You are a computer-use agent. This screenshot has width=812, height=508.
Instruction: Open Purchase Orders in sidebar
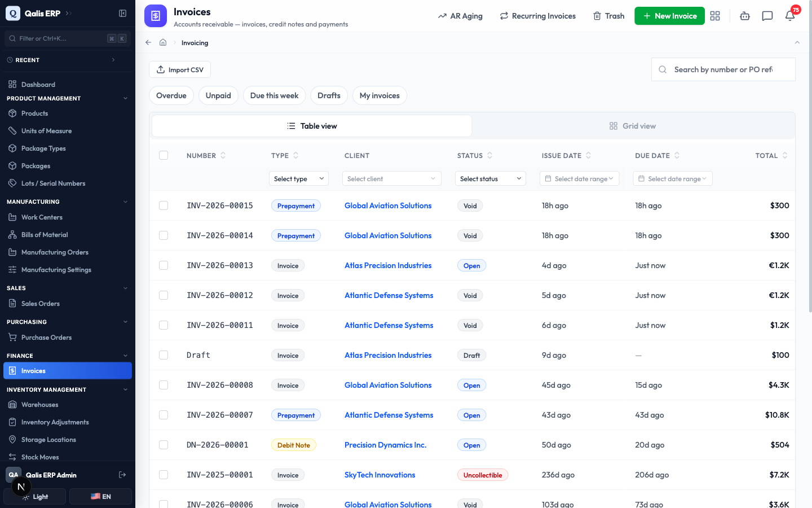pyautogui.click(x=68, y=337)
